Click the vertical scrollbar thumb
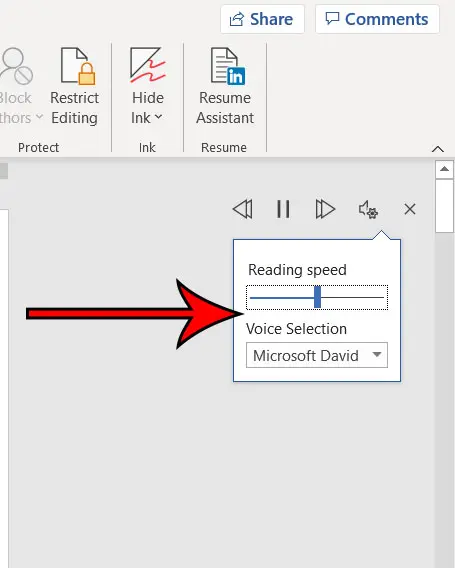 click(444, 206)
